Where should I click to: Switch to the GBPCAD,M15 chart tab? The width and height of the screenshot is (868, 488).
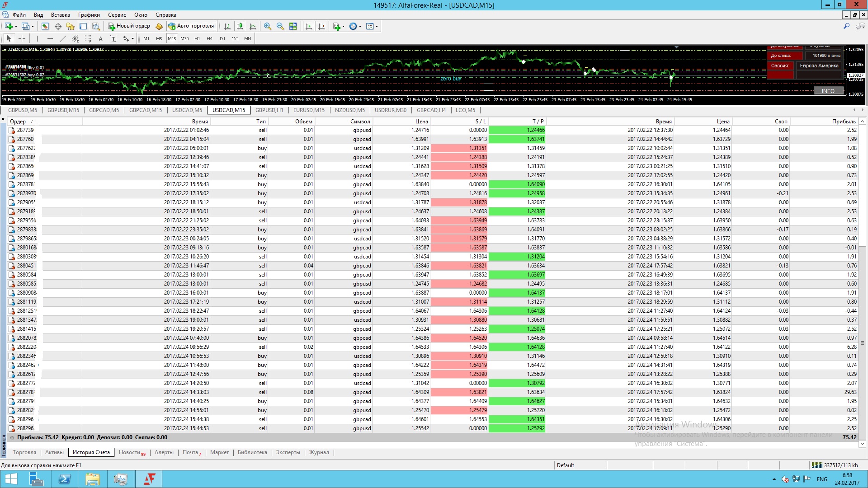tap(146, 110)
